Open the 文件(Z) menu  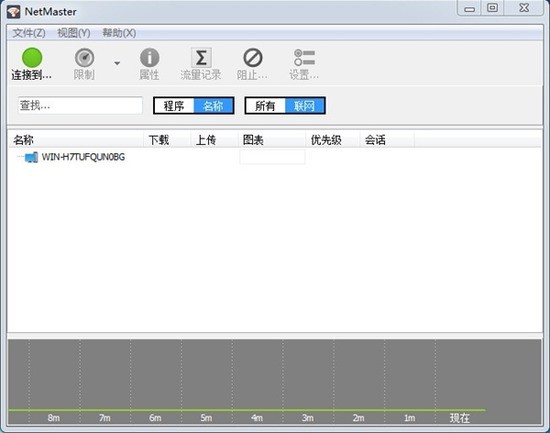29,33
